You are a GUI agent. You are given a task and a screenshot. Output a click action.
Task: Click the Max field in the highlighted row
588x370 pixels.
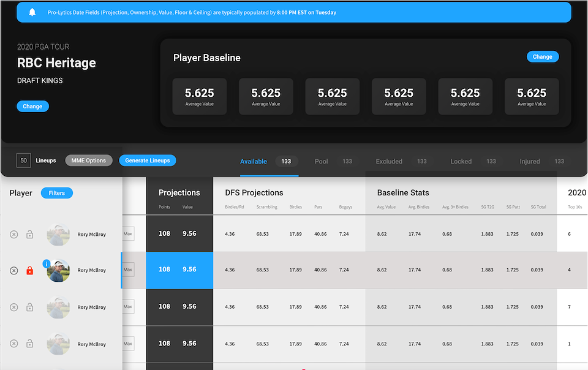[x=128, y=270]
